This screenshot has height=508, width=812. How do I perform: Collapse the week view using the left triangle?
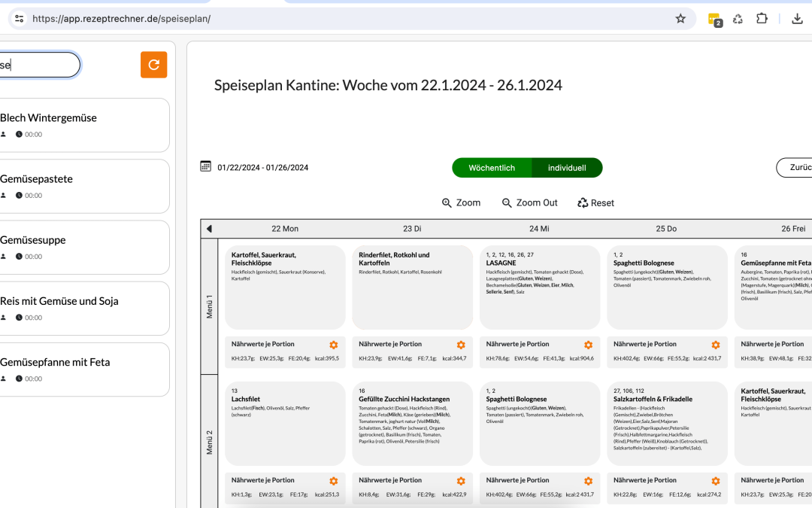[x=209, y=228]
